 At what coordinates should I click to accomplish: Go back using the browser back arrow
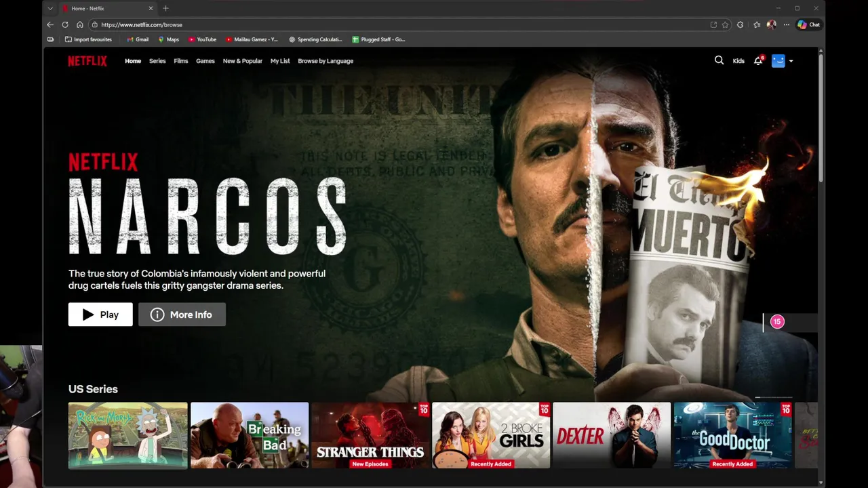50,24
